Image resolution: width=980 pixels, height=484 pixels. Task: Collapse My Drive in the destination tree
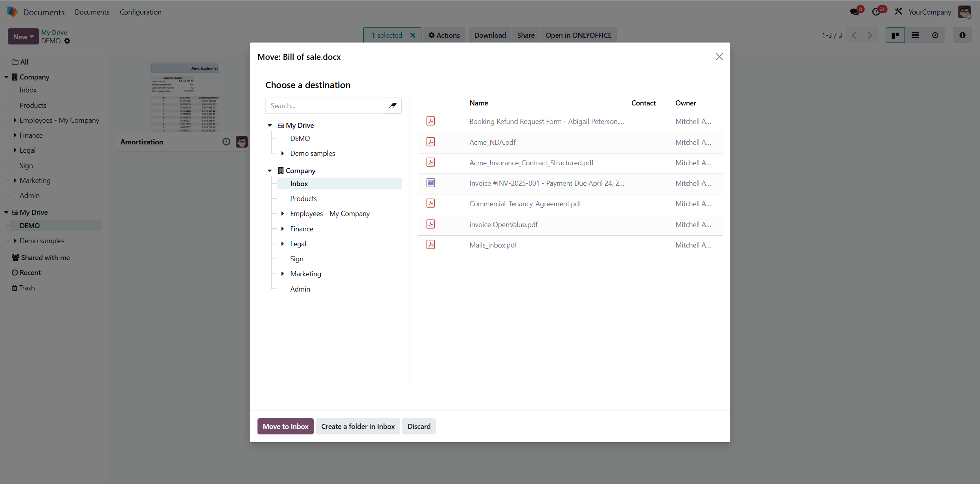click(x=270, y=125)
